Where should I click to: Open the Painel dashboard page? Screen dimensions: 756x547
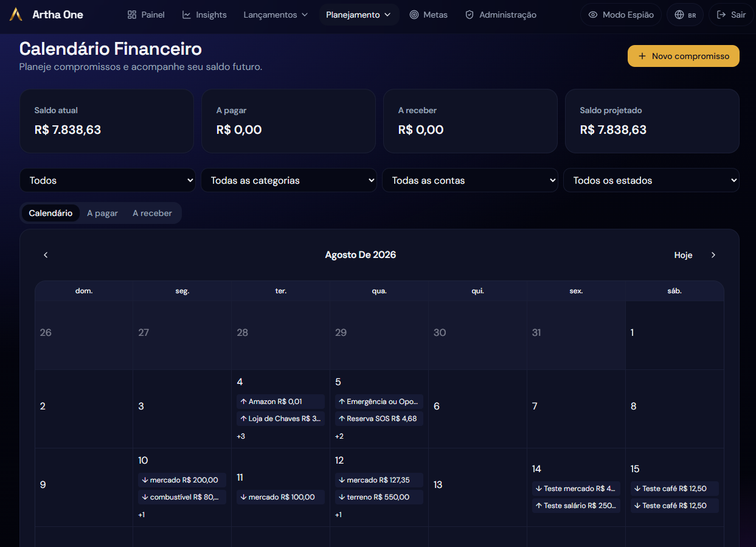pyautogui.click(x=146, y=15)
